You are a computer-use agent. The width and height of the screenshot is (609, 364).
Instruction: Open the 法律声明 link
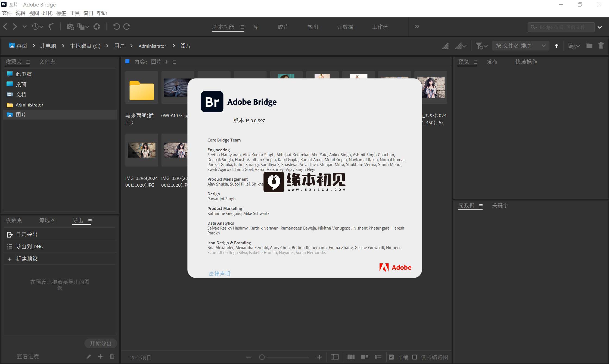(x=219, y=274)
